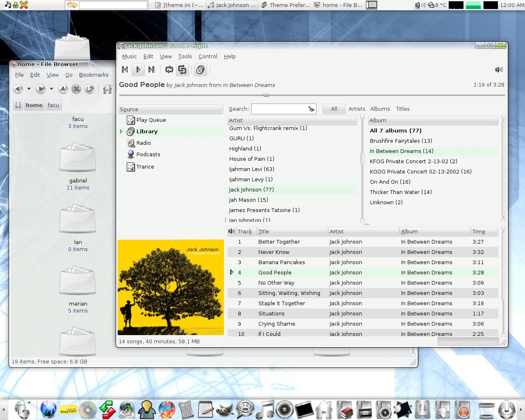Toggle Shuffle mode in Rhythmbox toolbar
This screenshot has height=420, width=525.
(182, 70)
